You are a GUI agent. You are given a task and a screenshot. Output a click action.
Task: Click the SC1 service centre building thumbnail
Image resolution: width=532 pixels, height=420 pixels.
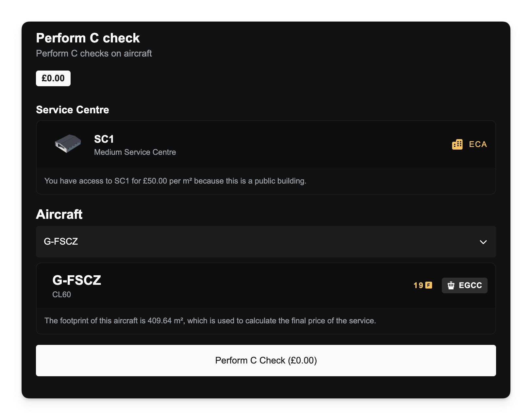pos(68,144)
